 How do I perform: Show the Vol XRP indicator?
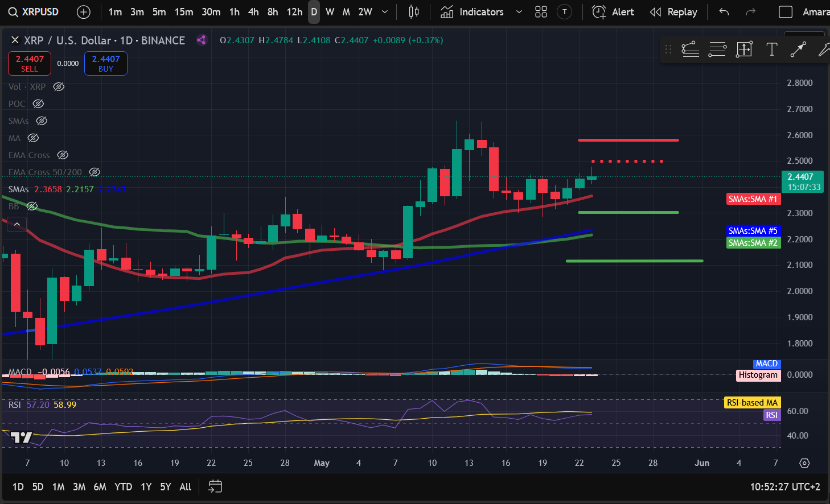point(59,87)
